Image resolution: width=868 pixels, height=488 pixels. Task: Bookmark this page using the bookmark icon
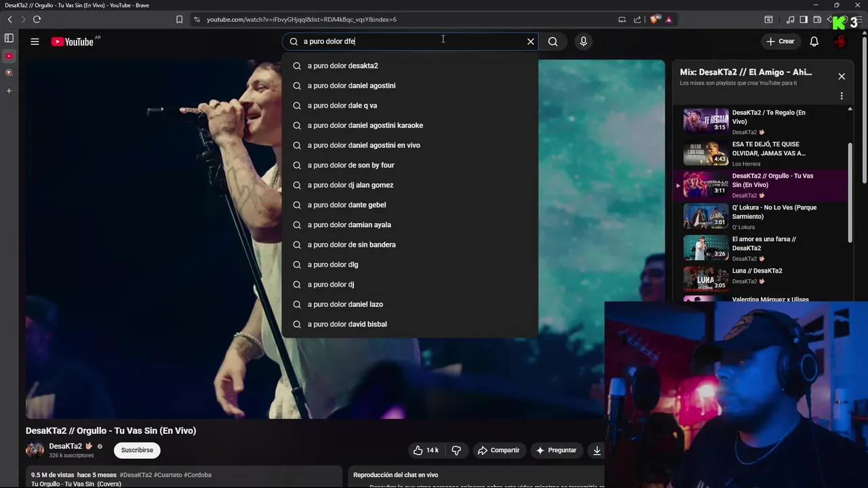[179, 20]
